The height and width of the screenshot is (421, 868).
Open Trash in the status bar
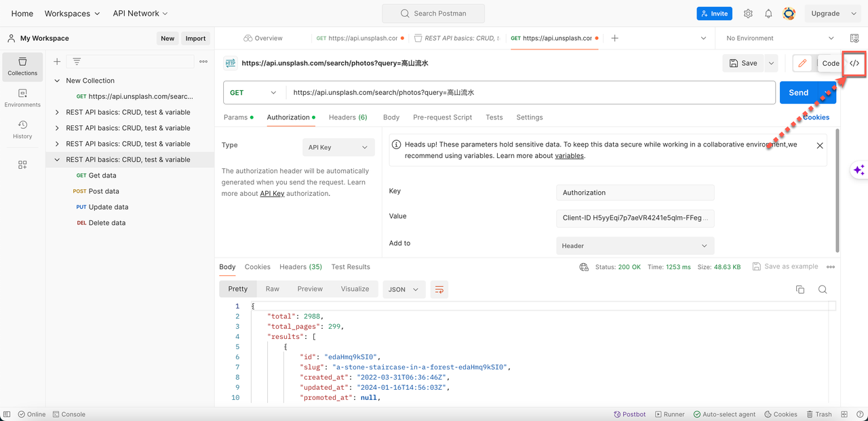819,414
